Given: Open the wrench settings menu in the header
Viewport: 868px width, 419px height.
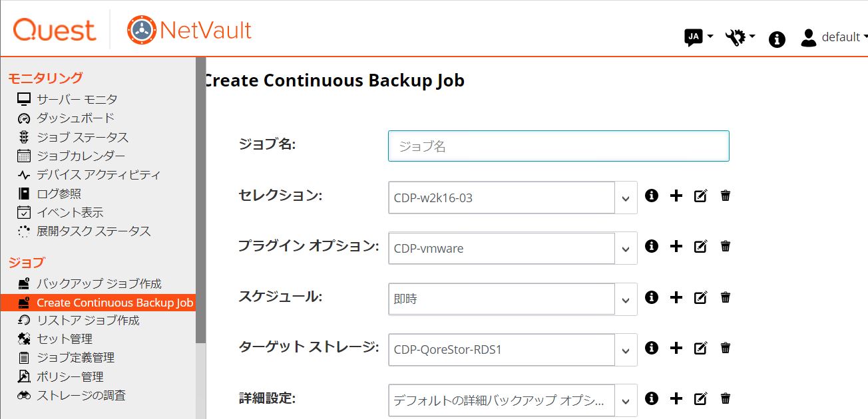Looking at the screenshot, I should point(740,37).
